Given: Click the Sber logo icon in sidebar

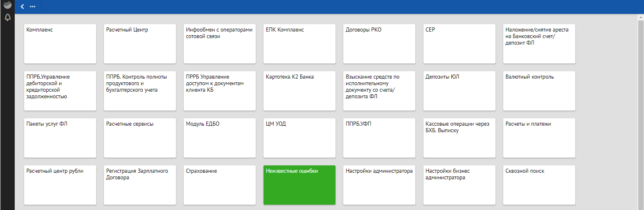Looking at the screenshot, I should click(7, 5).
